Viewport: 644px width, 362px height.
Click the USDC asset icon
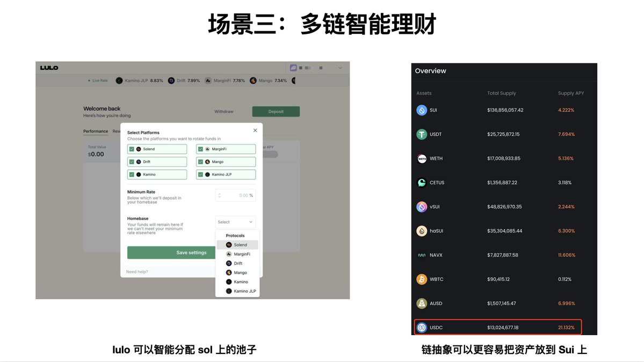coord(422,328)
